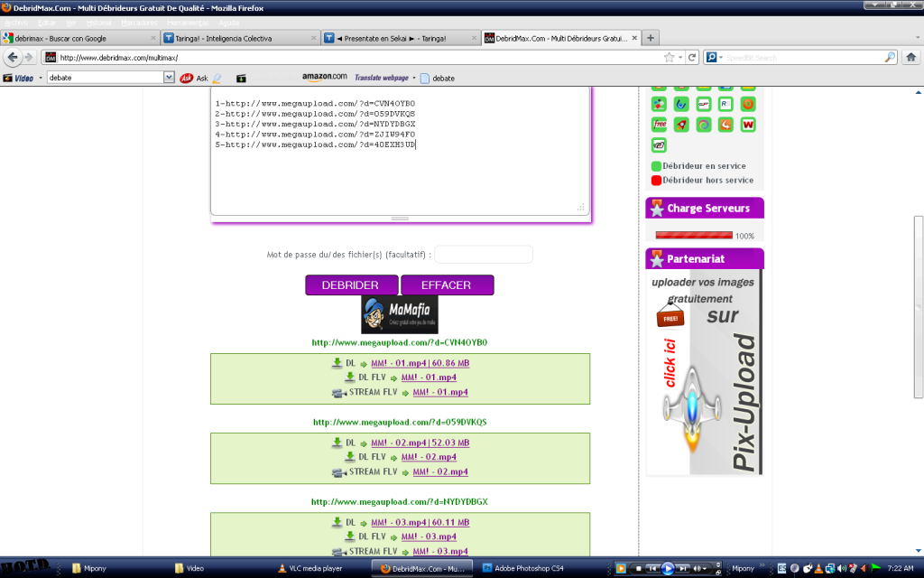Screen dimensions: 924x578
Task: Open the Herramientas menu
Action: (x=188, y=23)
